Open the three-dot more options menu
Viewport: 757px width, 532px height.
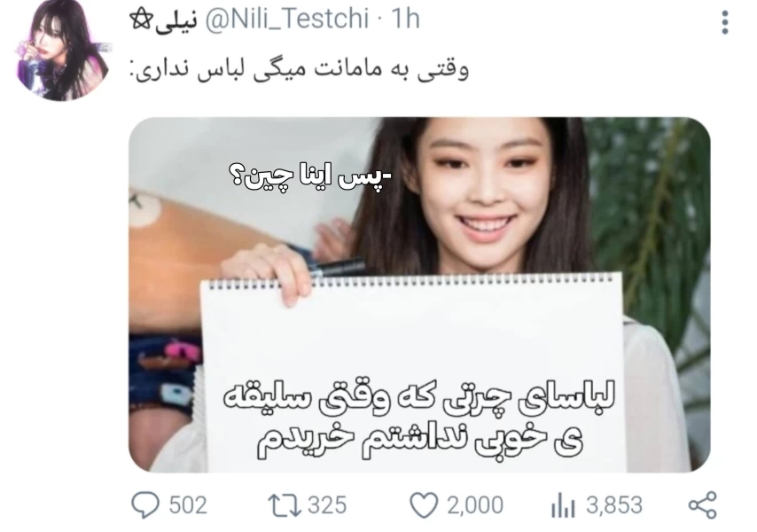click(725, 22)
